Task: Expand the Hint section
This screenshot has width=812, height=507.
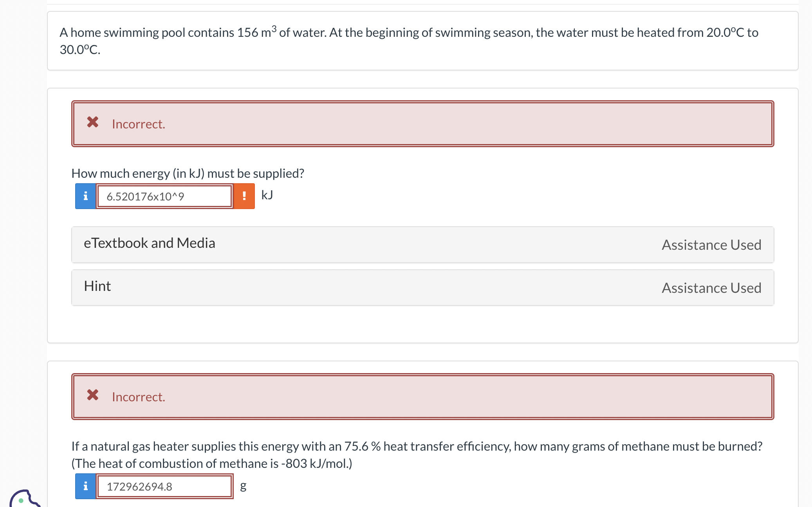Action: 97,286
